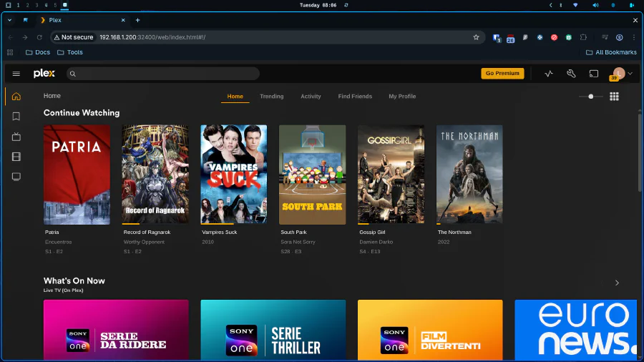Click the Sora Not Sorry episode link

point(298,242)
